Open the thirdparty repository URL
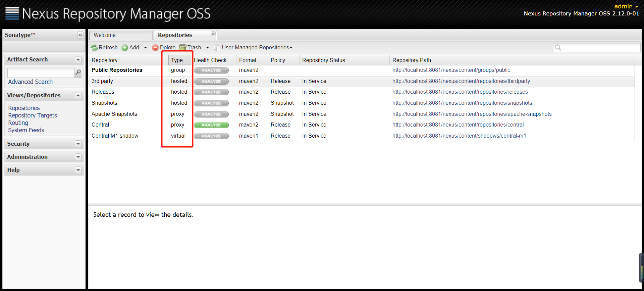The image size is (644, 291). [461, 81]
